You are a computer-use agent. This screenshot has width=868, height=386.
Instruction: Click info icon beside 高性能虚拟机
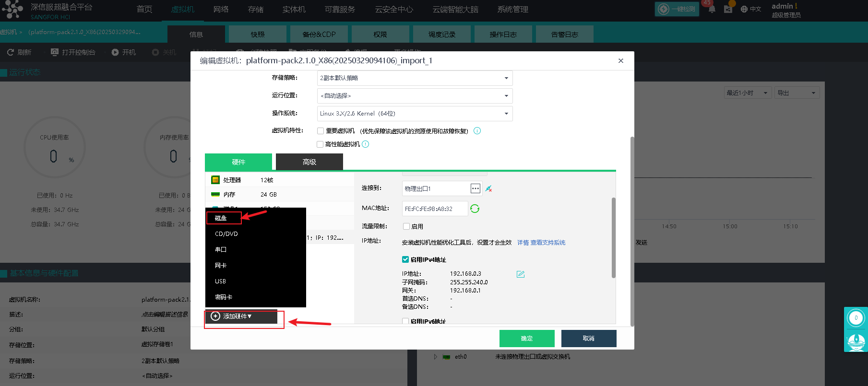coord(366,144)
